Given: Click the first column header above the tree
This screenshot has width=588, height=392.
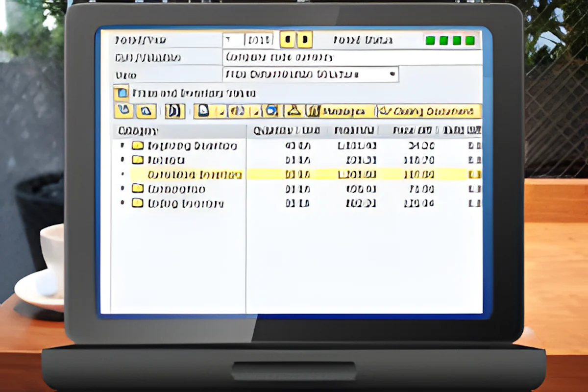Looking at the screenshot, I should click(x=180, y=131).
